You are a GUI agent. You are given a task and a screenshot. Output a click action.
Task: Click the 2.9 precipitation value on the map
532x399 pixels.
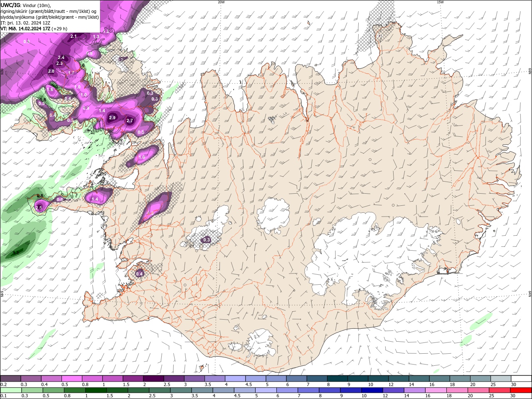112,118
